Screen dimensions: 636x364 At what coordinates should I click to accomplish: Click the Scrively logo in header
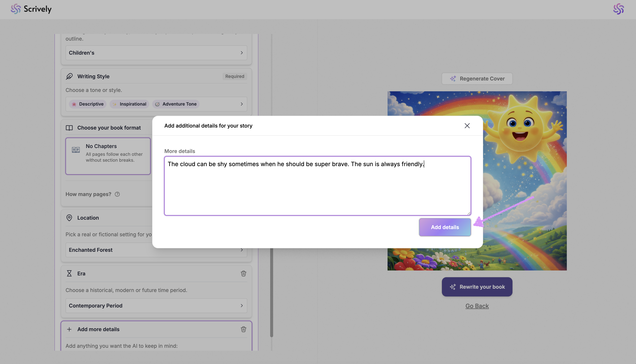(x=31, y=9)
